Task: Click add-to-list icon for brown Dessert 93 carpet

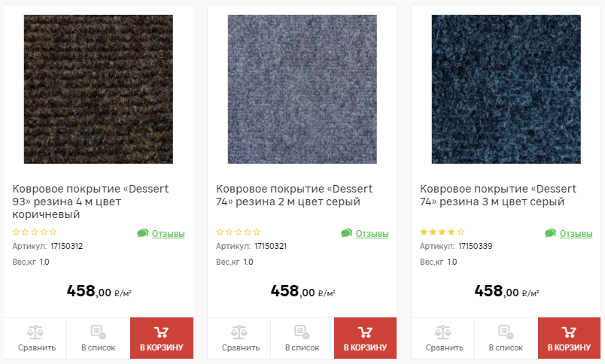Action: tap(99, 332)
